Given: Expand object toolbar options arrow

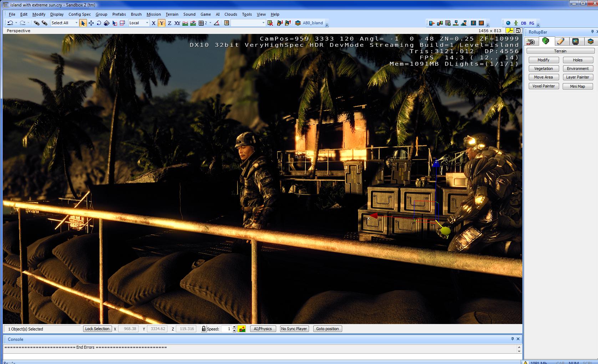Looking at the screenshot, I should coord(488,25).
